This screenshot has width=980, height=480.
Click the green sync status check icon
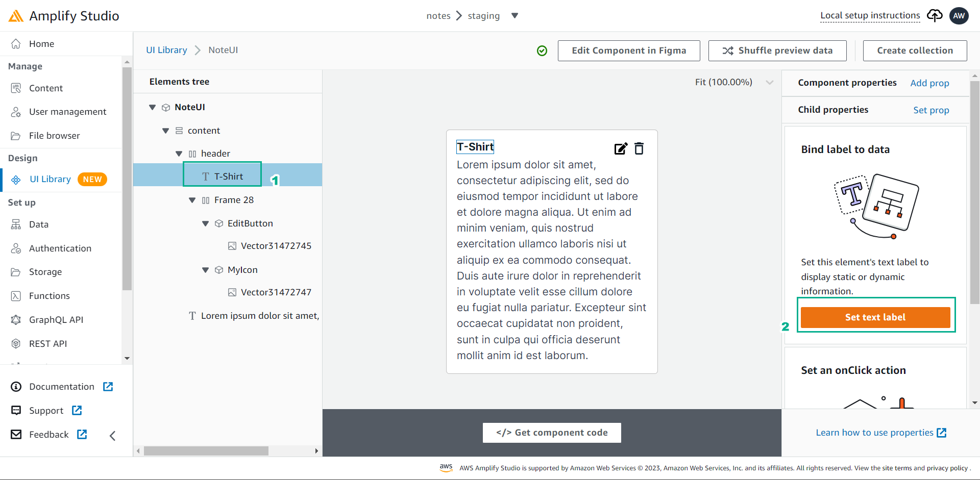click(x=542, y=50)
